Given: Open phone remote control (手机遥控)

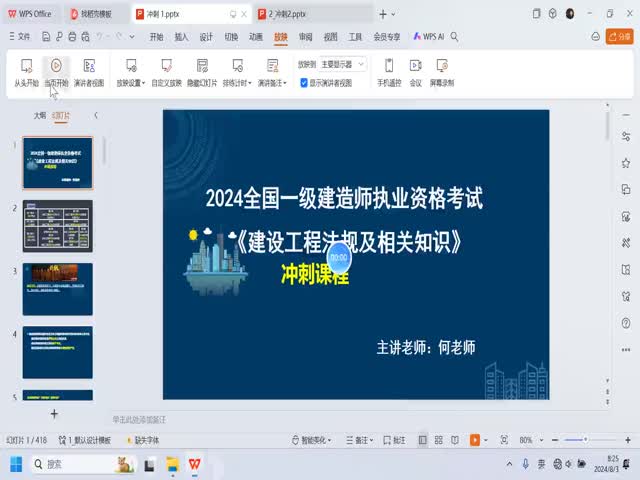Looking at the screenshot, I should (x=389, y=73).
